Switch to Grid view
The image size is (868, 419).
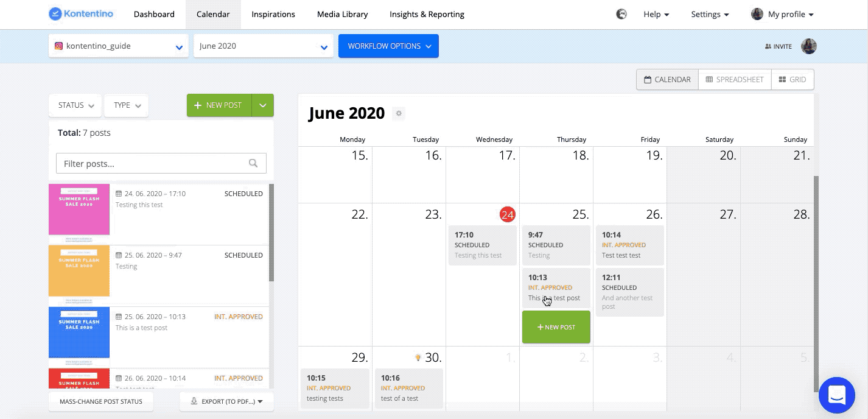pyautogui.click(x=792, y=80)
